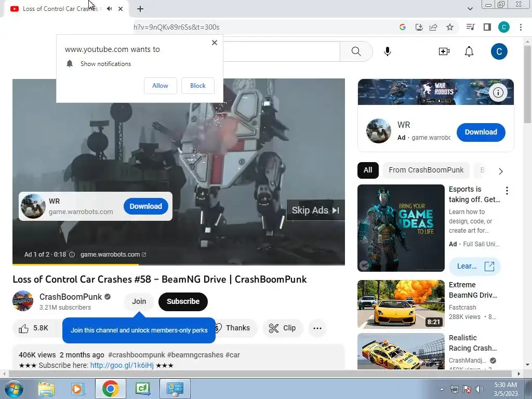This screenshot has width=532, height=399.
Task: Select the From CrashBoomPunk filter chip
Action: 426,170
